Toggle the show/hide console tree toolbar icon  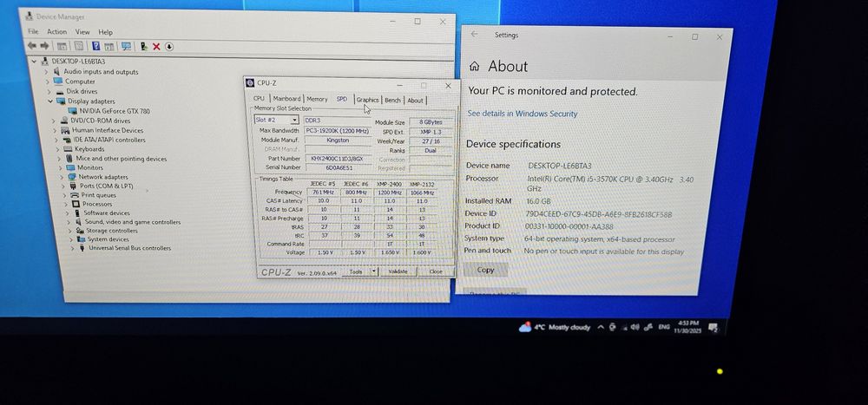click(x=62, y=47)
